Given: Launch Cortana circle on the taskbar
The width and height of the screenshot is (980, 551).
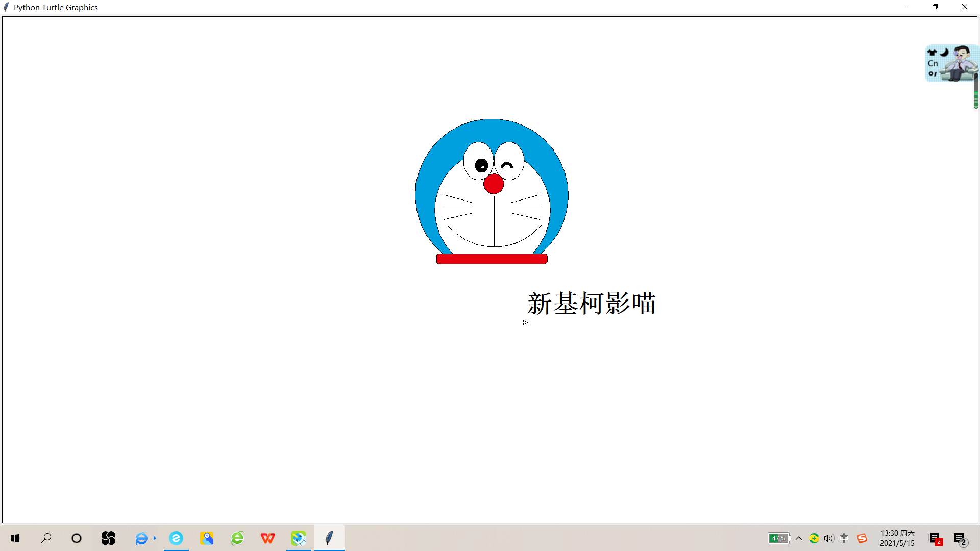Looking at the screenshot, I should coord(77,538).
